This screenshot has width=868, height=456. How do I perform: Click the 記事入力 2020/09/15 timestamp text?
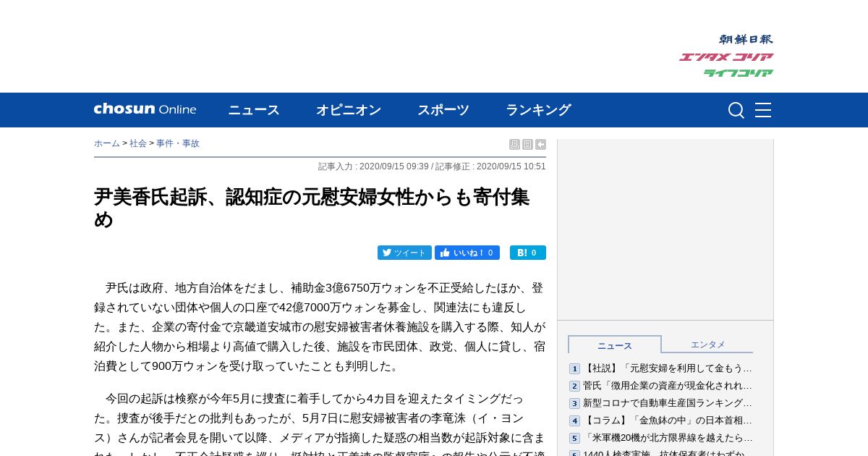(373, 166)
